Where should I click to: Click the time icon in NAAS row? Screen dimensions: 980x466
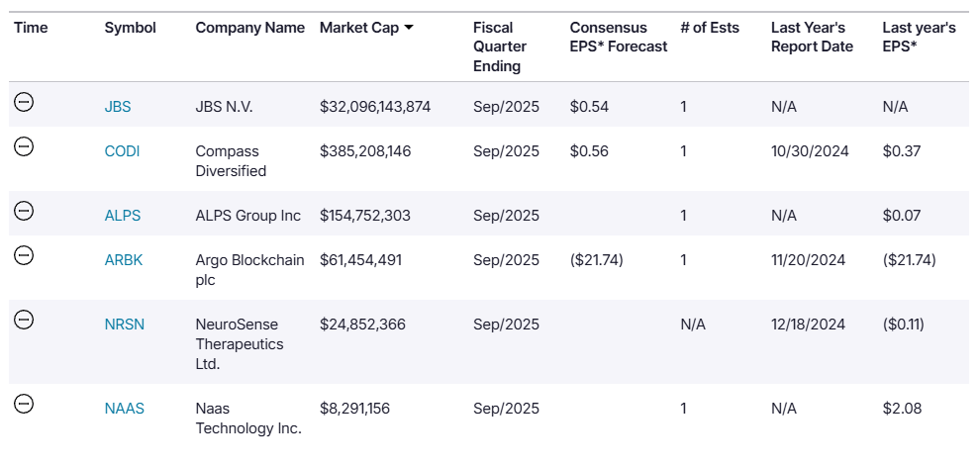pos(25,404)
